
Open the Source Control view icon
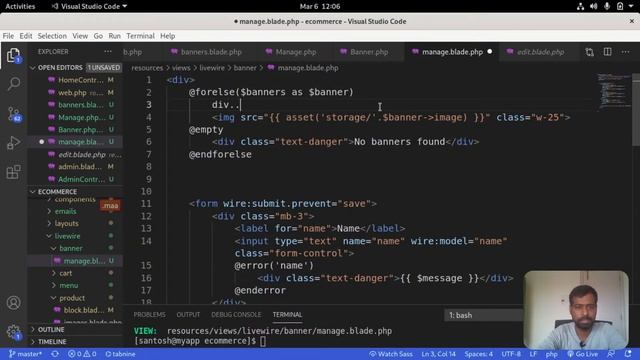[13, 114]
